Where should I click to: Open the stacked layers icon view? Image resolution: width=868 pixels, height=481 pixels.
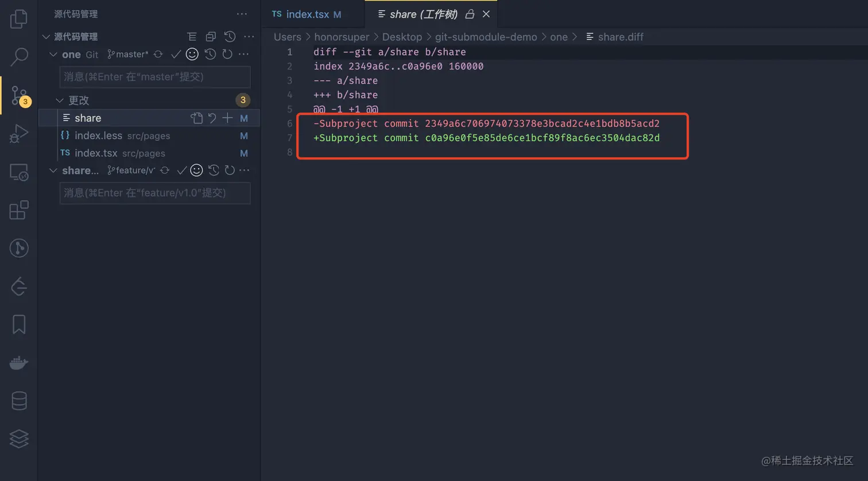pos(19,439)
